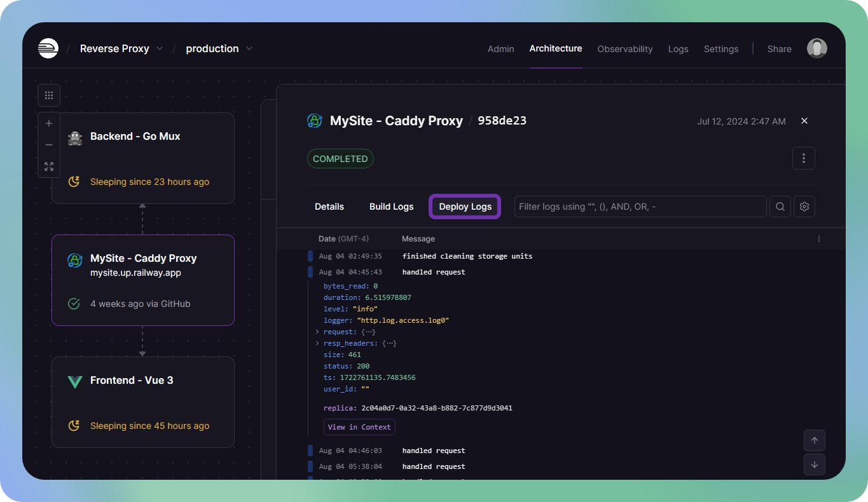Open log settings gear button

804,207
